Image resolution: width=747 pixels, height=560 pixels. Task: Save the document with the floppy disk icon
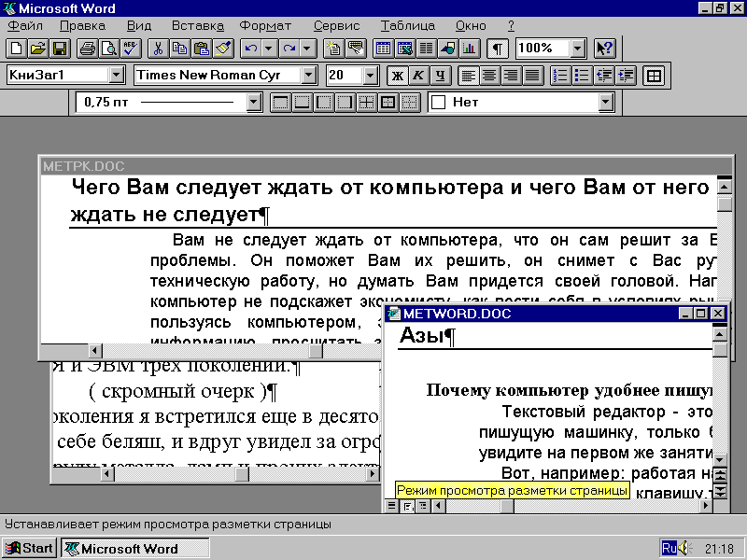click(60, 49)
